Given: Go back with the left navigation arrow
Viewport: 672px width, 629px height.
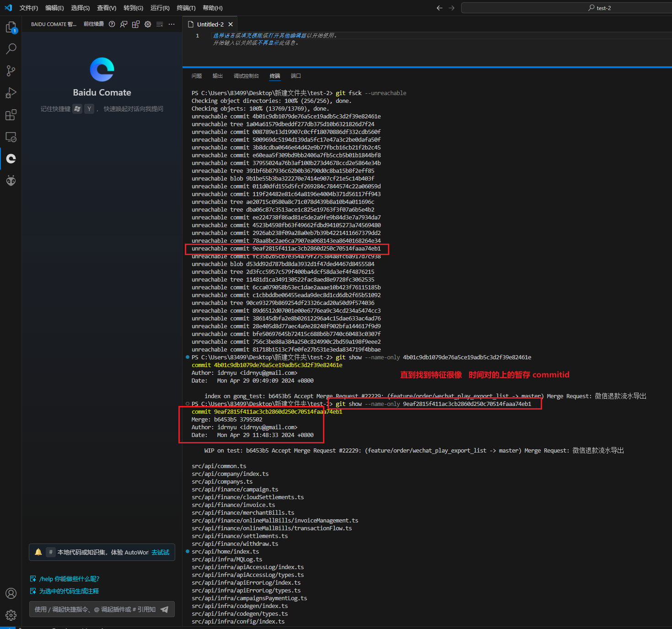Looking at the screenshot, I should coord(440,8).
